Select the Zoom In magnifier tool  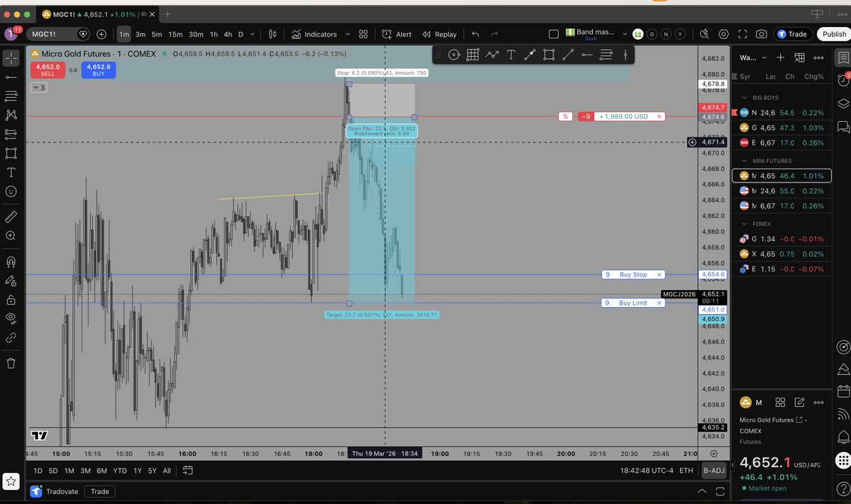point(11,235)
